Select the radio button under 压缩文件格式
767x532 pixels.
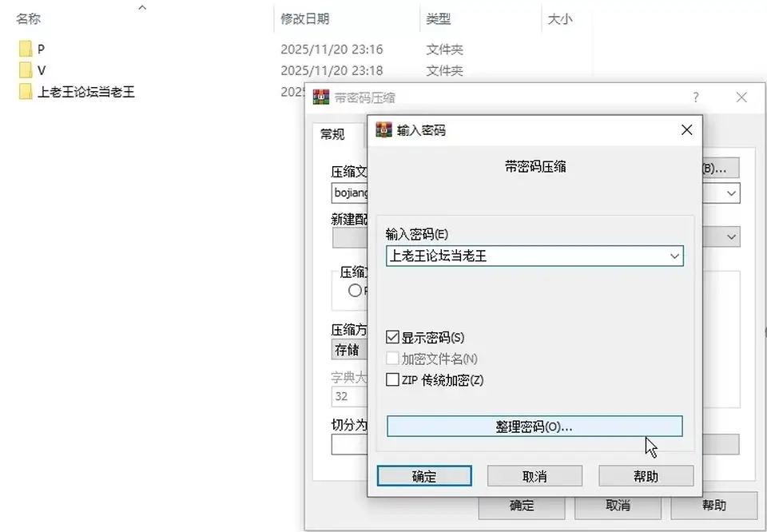click(x=355, y=291)
